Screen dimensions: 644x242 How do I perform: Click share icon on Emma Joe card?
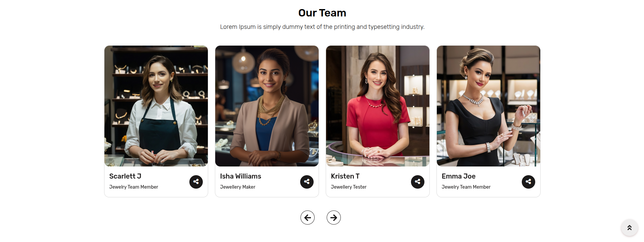point(528,182)
